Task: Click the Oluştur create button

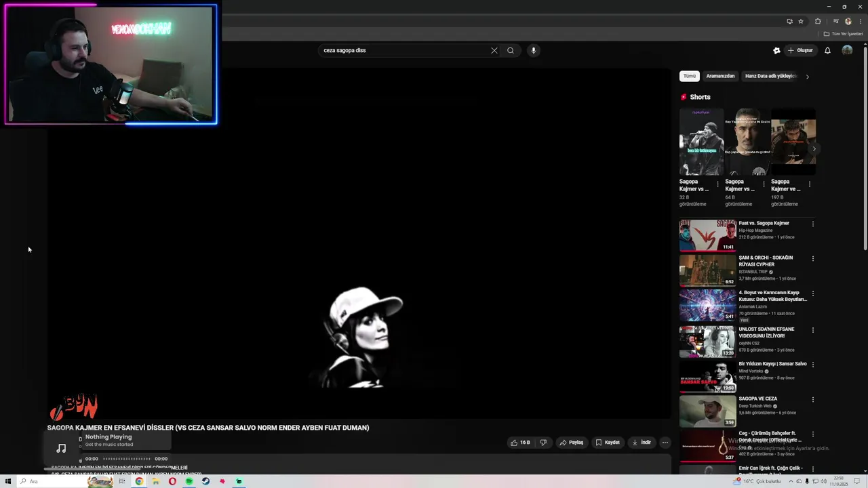Action: [800, 50]
